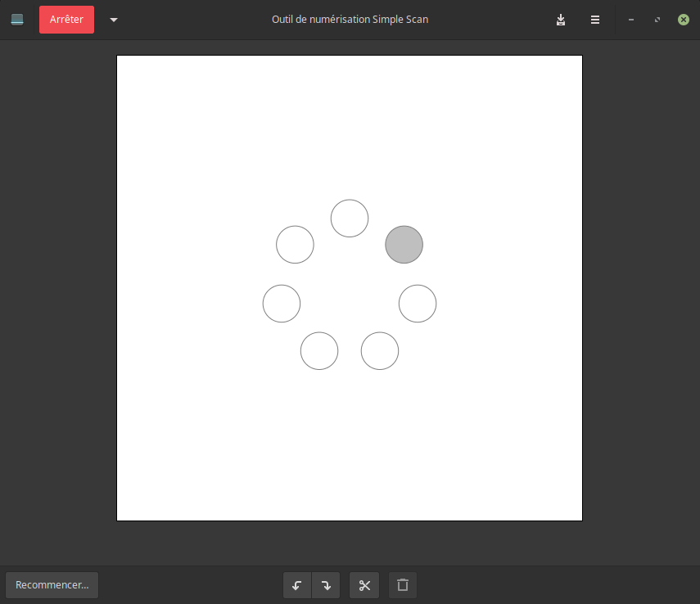Close the Simple Scan window
This screenshot has width=700, height=604.
pos(684,20)
